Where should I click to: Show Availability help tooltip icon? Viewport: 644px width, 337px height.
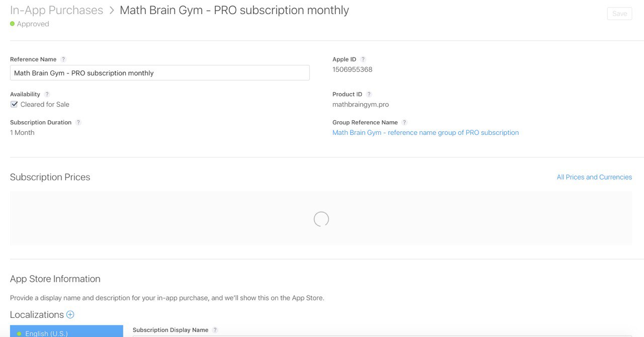tap(47, 95)
